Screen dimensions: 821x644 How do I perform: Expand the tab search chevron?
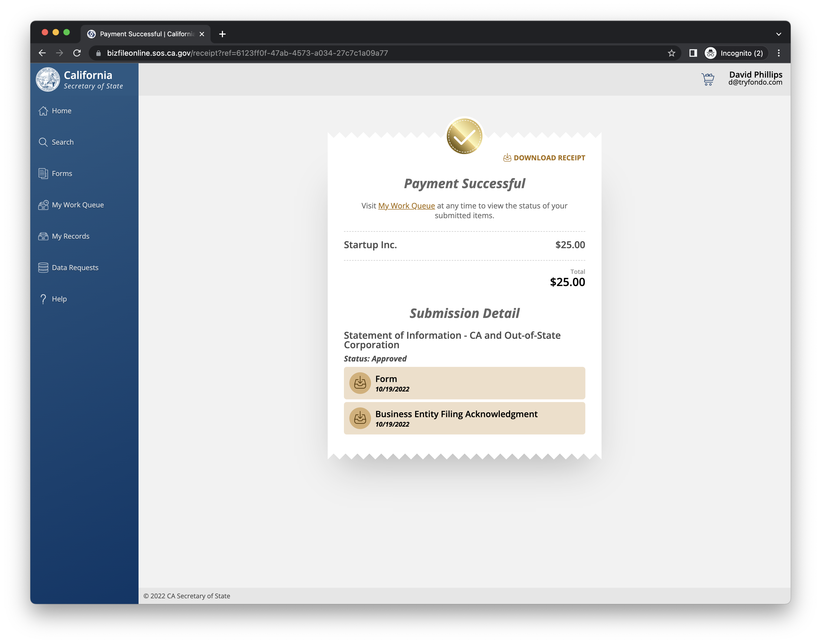click(778, 34)
